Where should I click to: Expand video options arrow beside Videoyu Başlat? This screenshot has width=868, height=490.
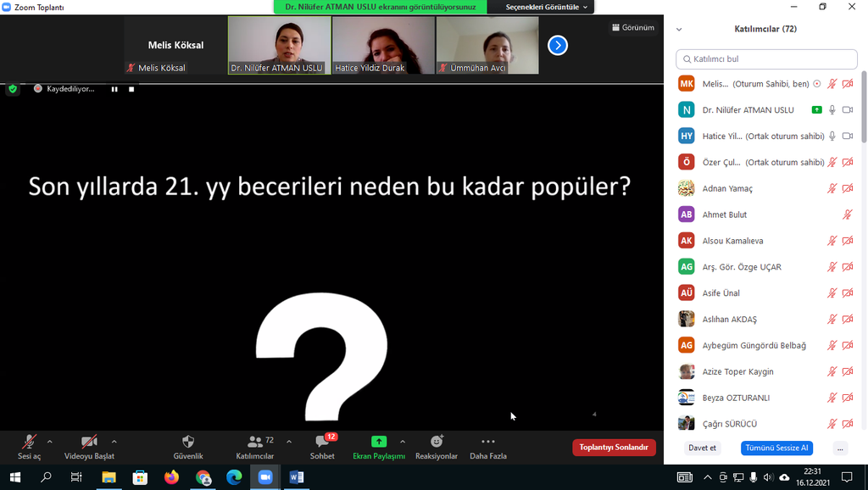[x=114, y=442]
